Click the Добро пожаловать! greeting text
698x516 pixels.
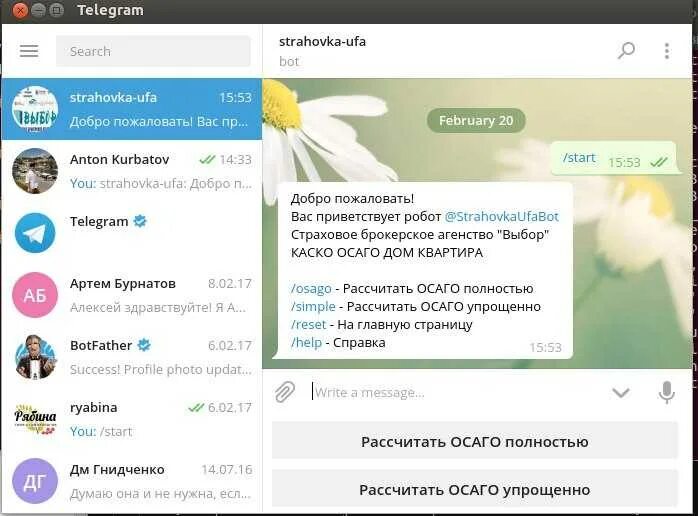click(352, 199)
